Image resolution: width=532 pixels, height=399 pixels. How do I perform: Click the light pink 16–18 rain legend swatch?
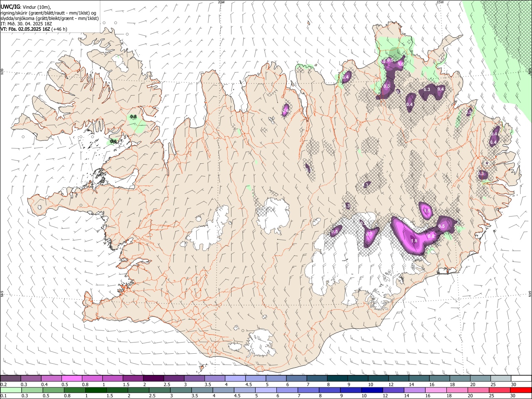point(436,390)
